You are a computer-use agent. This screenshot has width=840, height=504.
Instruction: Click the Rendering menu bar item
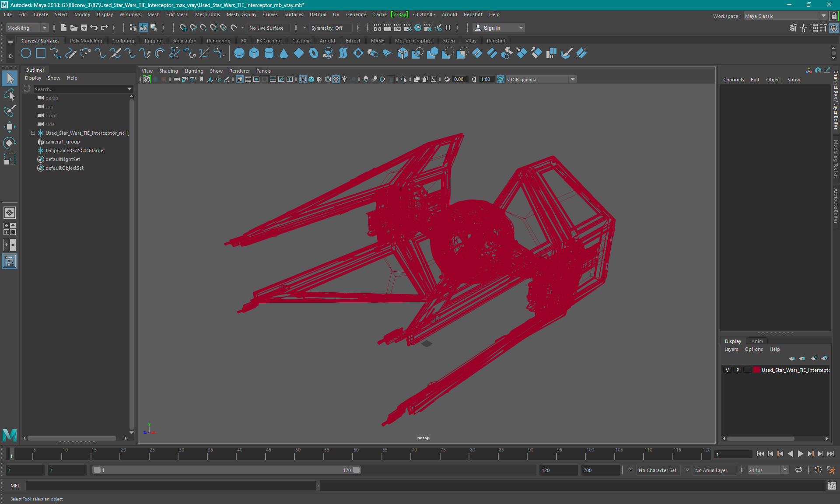click(x=218, y=40)
